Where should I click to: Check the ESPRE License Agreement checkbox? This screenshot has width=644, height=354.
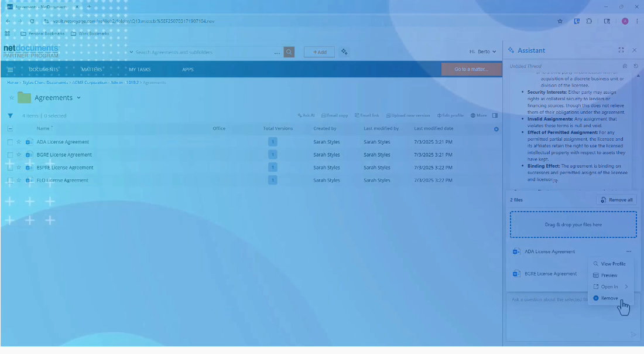[x=11, y=168]
